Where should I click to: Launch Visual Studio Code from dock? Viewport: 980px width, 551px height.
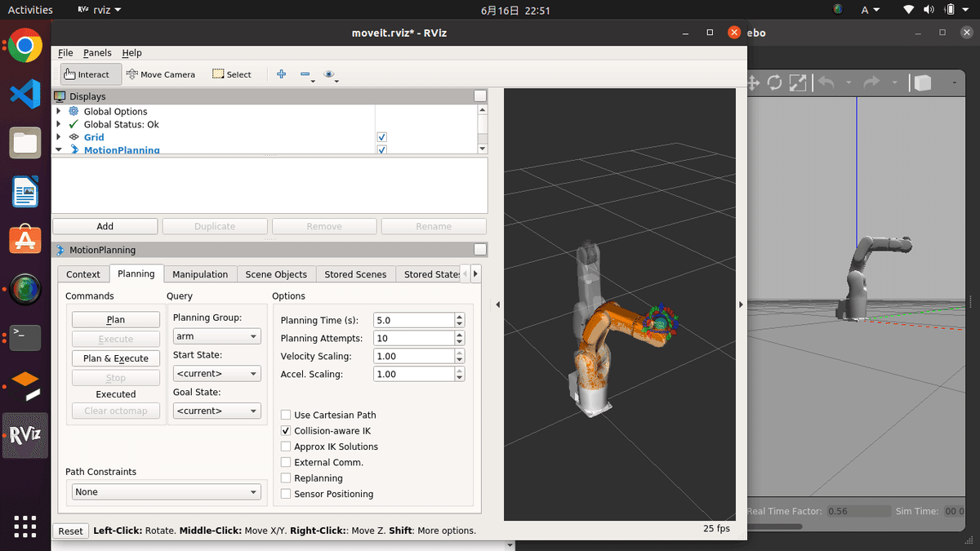(x=25, y=95)
